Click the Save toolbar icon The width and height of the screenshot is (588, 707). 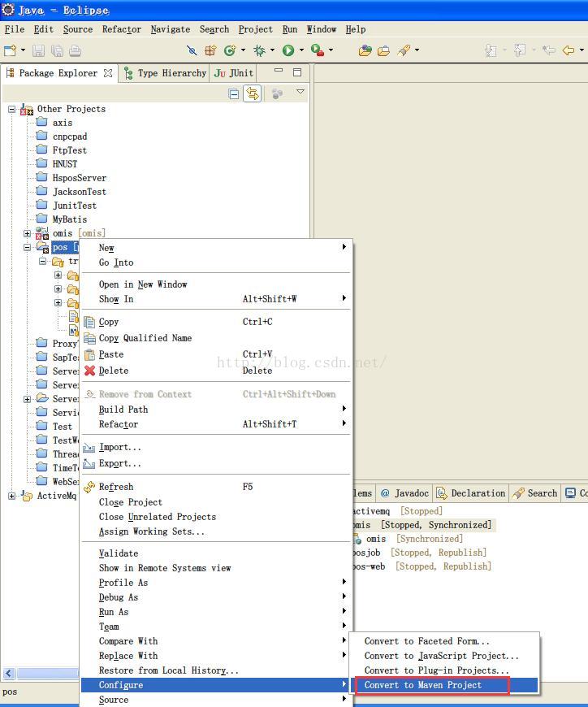39,50
